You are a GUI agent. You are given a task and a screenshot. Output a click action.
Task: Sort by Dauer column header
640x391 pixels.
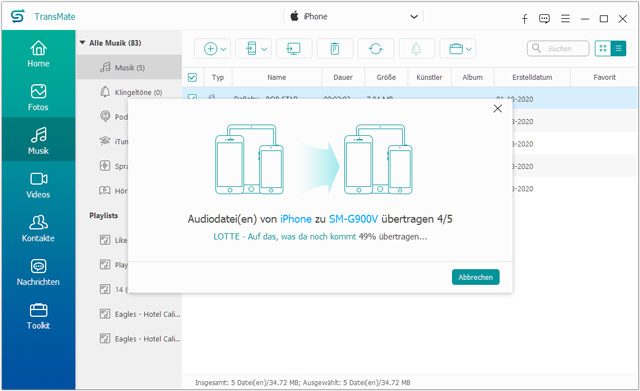(343, 77)
